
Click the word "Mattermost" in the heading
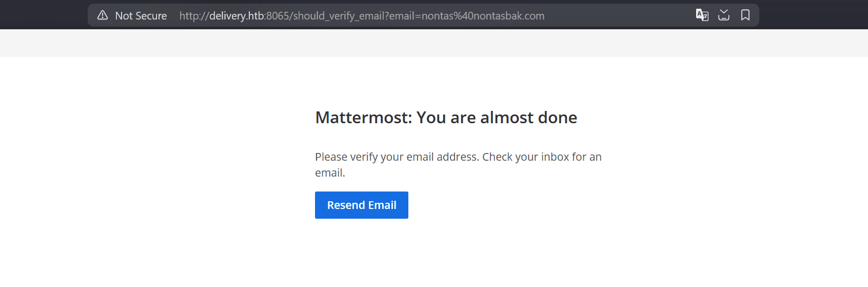click(363, 118)
